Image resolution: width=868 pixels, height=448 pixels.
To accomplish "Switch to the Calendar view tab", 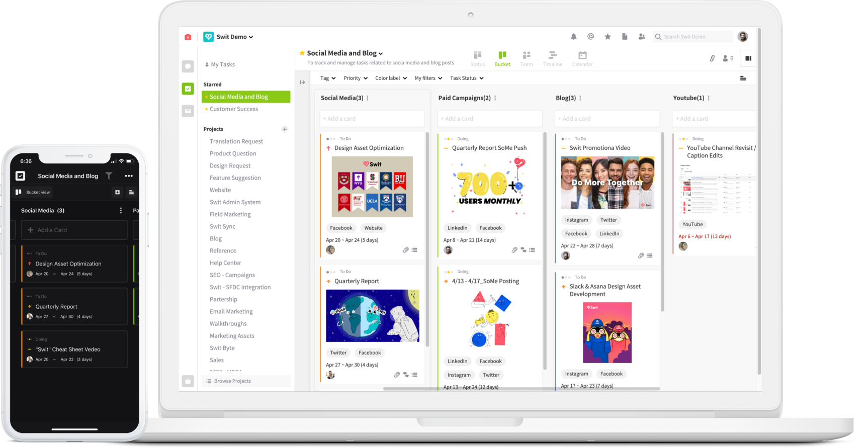I will (582, 58).
